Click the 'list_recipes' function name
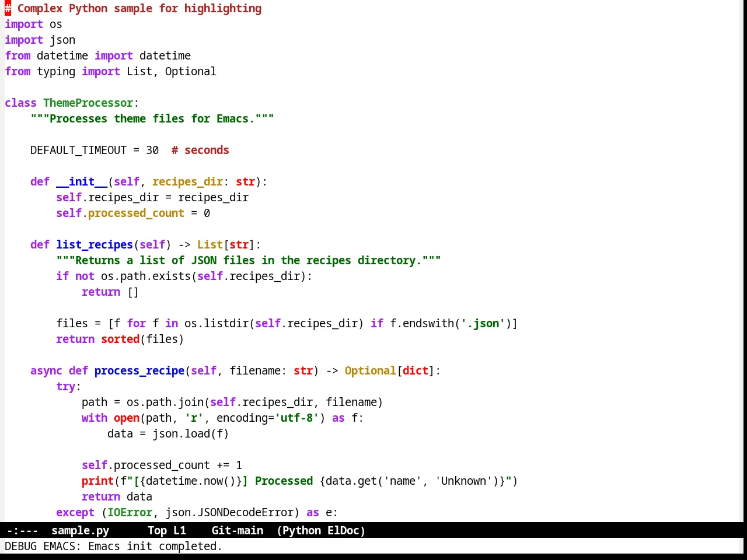 click(x=95, y=244)
